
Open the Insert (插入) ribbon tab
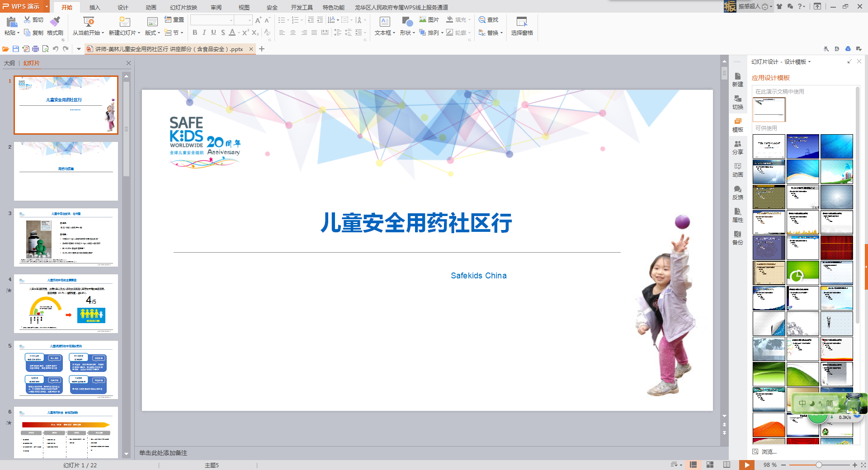pyautogui.click(x=94, y=7)
